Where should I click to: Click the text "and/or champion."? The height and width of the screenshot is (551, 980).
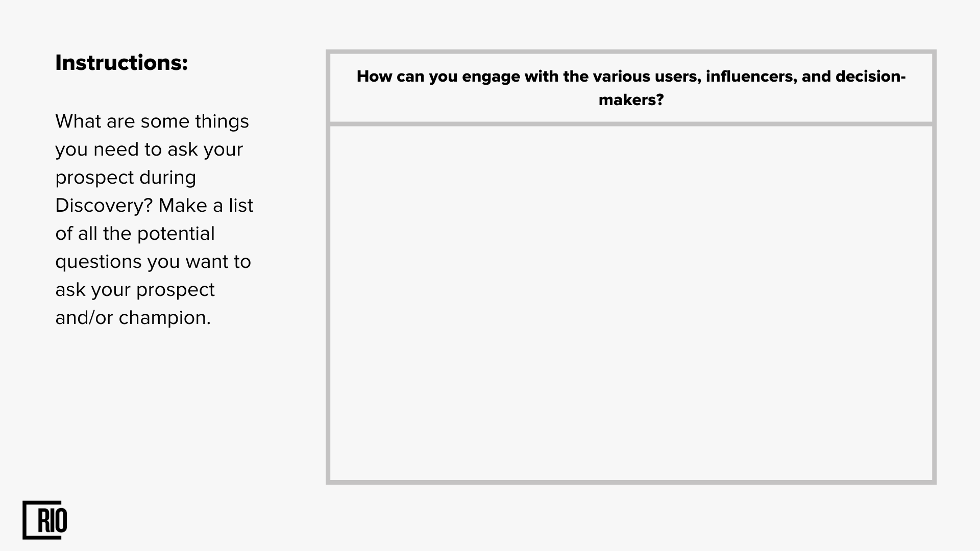(133, 318)
